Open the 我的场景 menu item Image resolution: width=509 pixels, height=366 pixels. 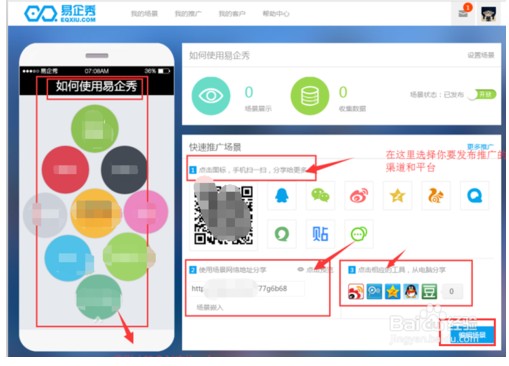pos(144,14)
